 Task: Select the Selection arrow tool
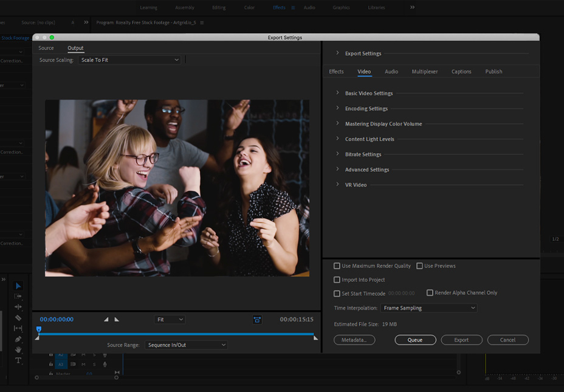(x=18, y=286)
